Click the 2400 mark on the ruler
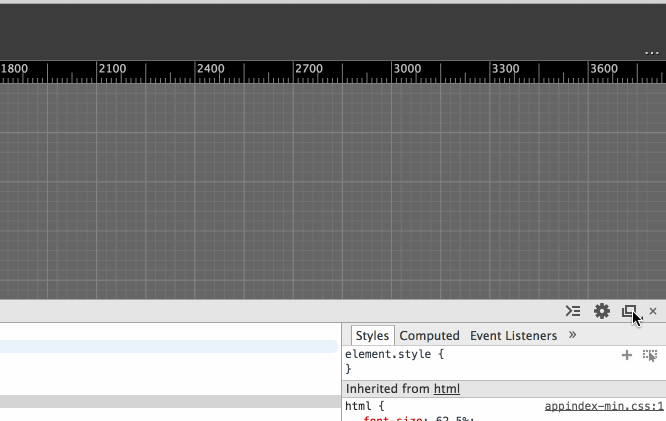Screen dimensions: 666x421 (210, 69)
